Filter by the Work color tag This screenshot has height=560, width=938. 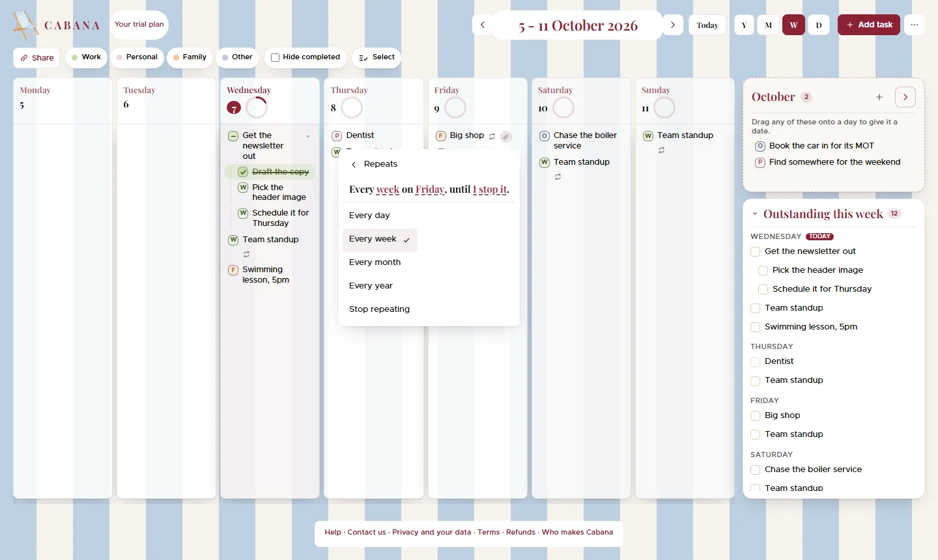pyautogui.click(x=86, y=57)
